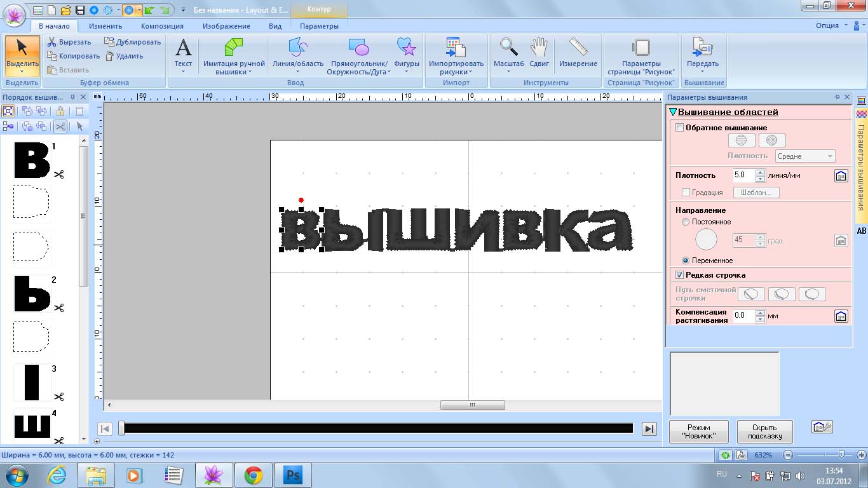Copy selection with Копировать

pos(73,56)
